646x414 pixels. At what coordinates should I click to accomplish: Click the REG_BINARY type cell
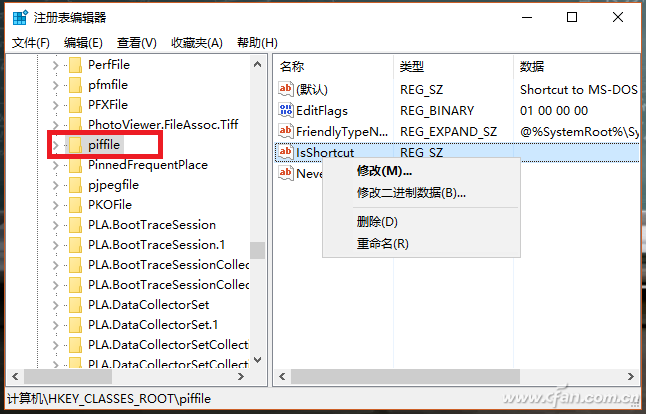pyautogui.click(x=437, y=110)
